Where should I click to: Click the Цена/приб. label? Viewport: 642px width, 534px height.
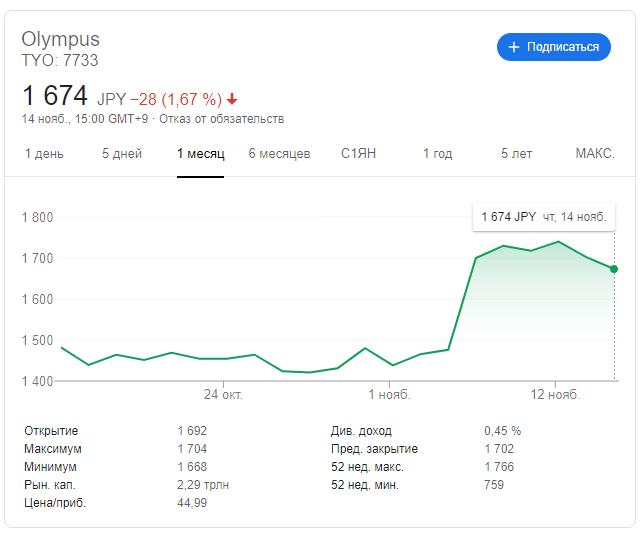point(55,503)
